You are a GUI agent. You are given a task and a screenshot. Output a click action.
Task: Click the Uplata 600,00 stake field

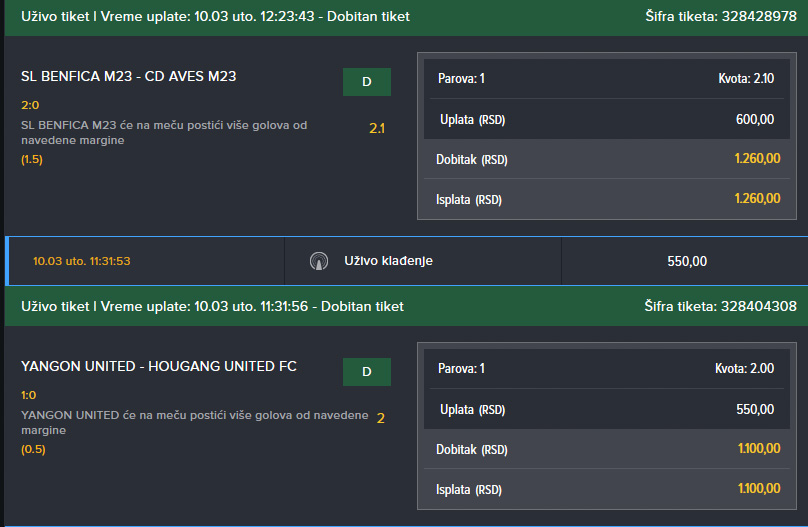[x=607, y=120]
